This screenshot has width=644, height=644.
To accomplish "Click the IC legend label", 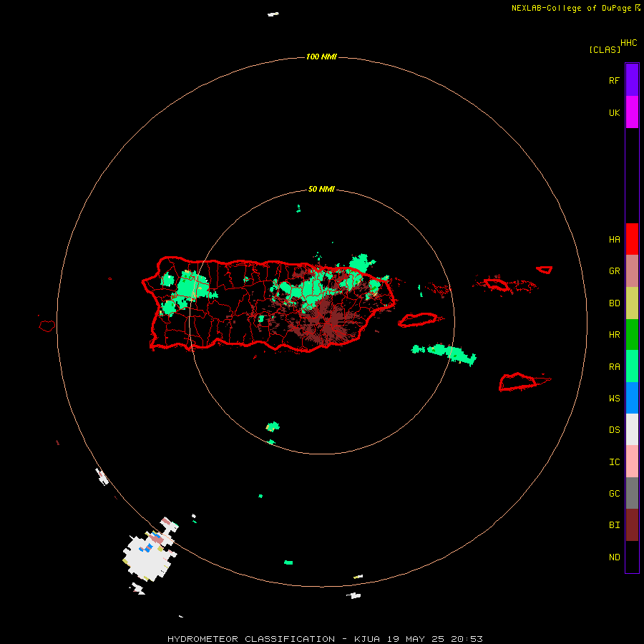I will click(x=614, y=462).
